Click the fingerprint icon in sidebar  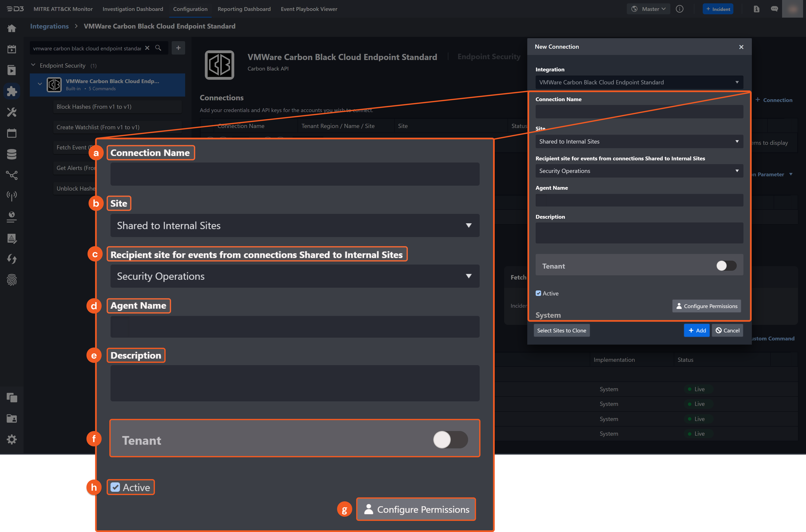click(12, 280)
